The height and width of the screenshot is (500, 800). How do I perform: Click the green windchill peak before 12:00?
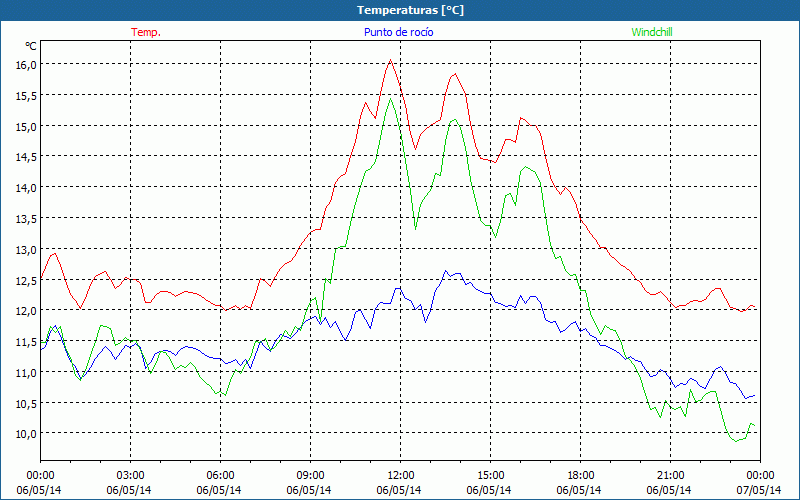click(391, 98)
